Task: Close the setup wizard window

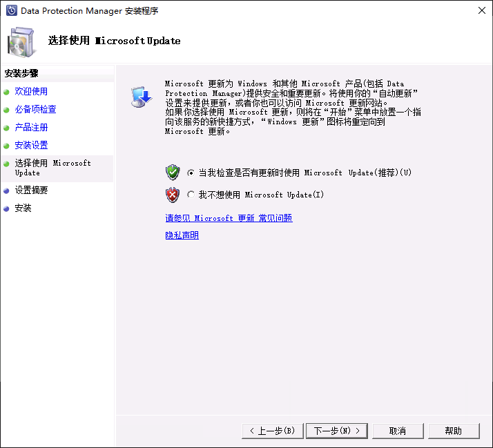Action: tap(482, 10)
